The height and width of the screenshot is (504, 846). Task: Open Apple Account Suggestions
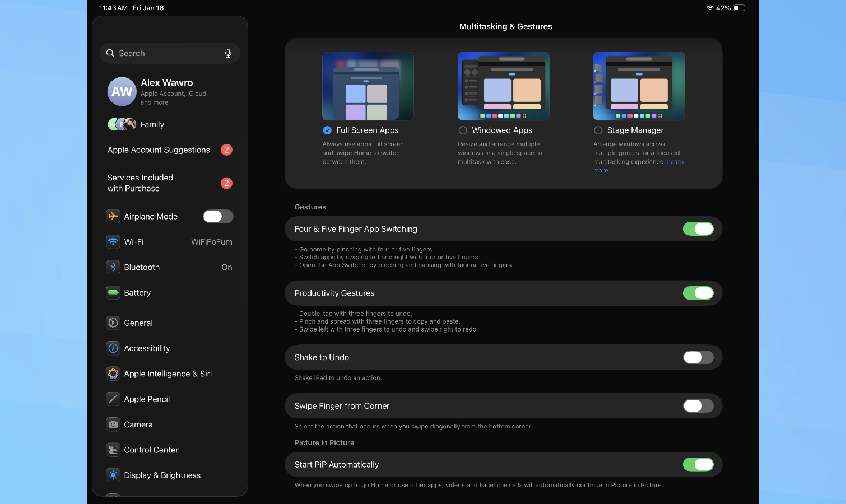[159, 150]
